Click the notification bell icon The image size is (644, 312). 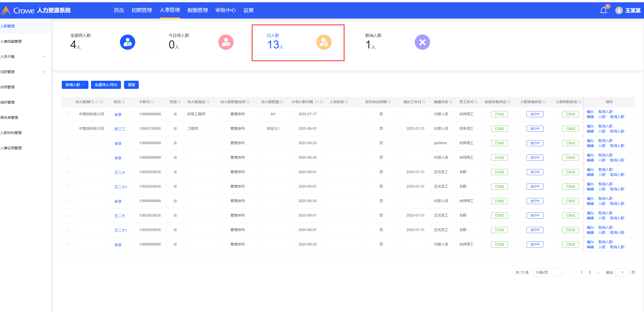[x=603, y=10]
